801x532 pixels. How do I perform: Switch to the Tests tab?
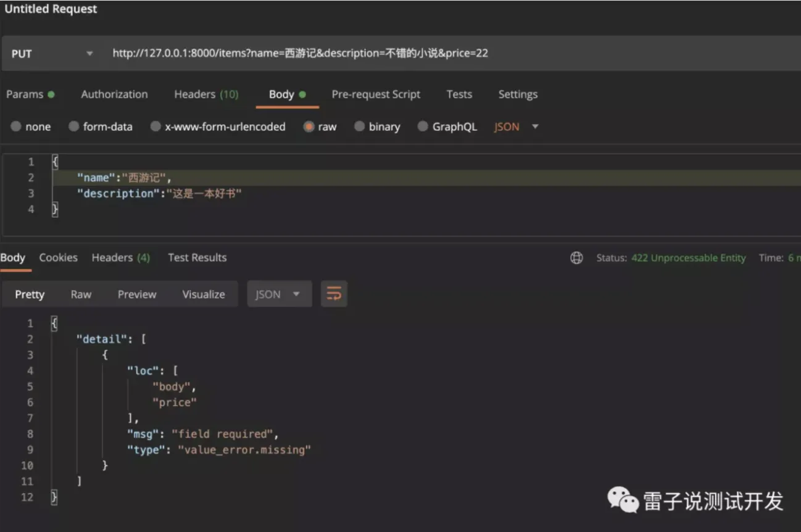point(459,94)
